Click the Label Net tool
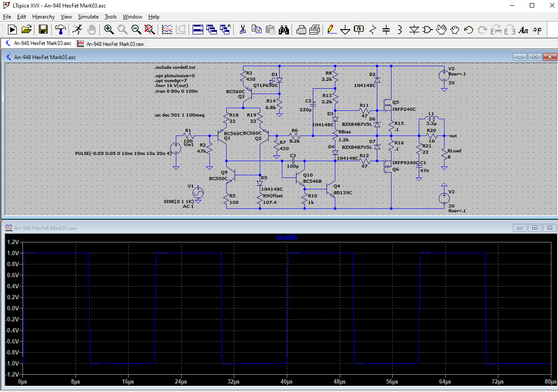 pyautogui.click(x=359, y=30)
